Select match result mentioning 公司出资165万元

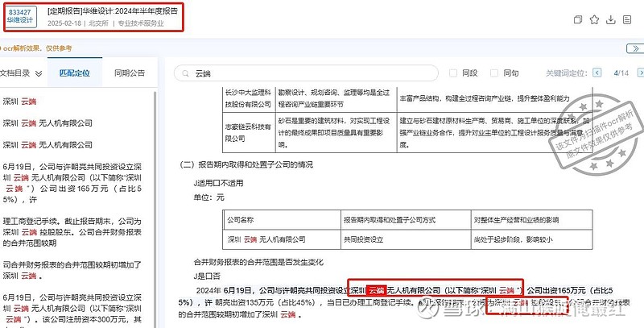72,183
